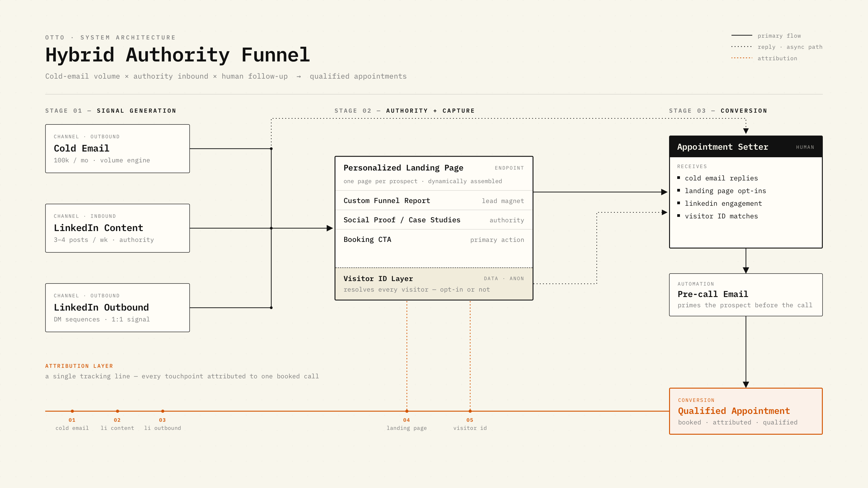
Task: Select the Cold-email volume subtitle line
Action: [x=226, y=77]
